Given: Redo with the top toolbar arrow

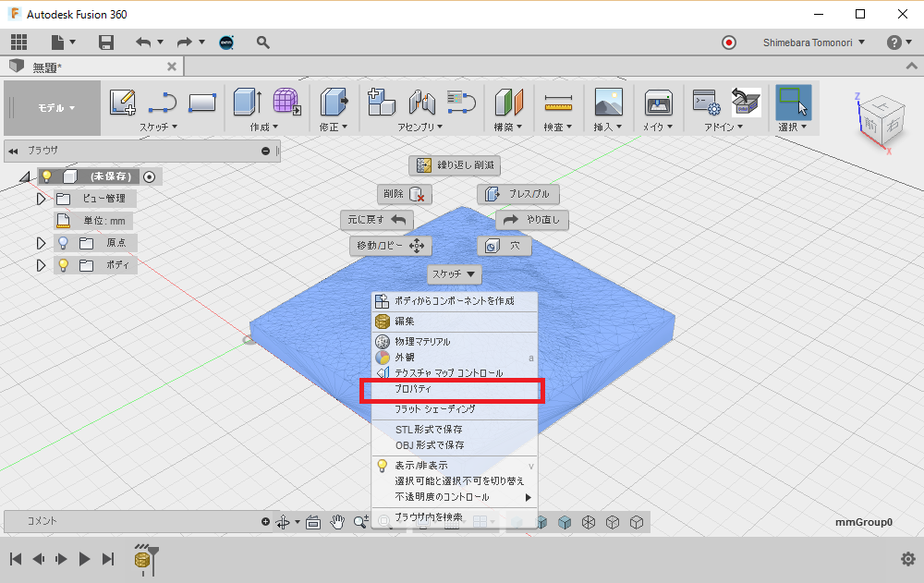Looking at the screenshot, I should point(185,42).
